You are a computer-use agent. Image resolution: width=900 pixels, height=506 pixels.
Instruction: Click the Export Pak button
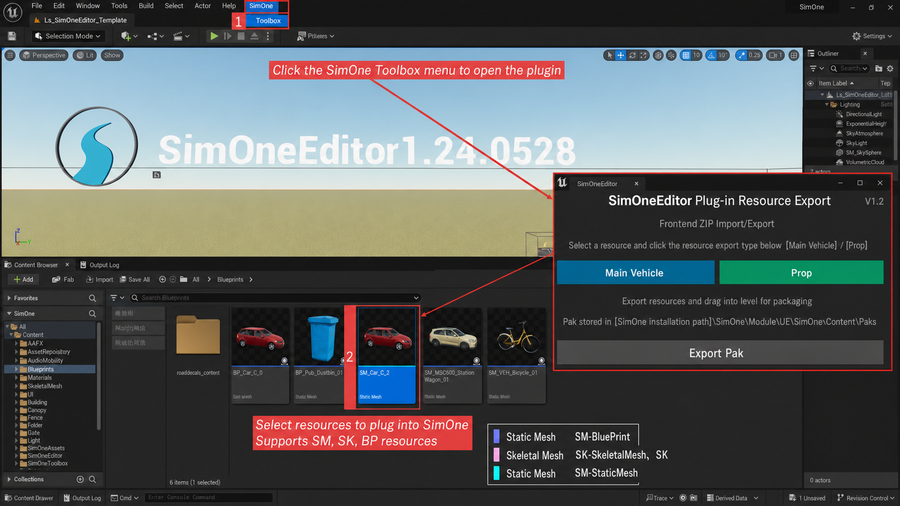tap(720, 353)
